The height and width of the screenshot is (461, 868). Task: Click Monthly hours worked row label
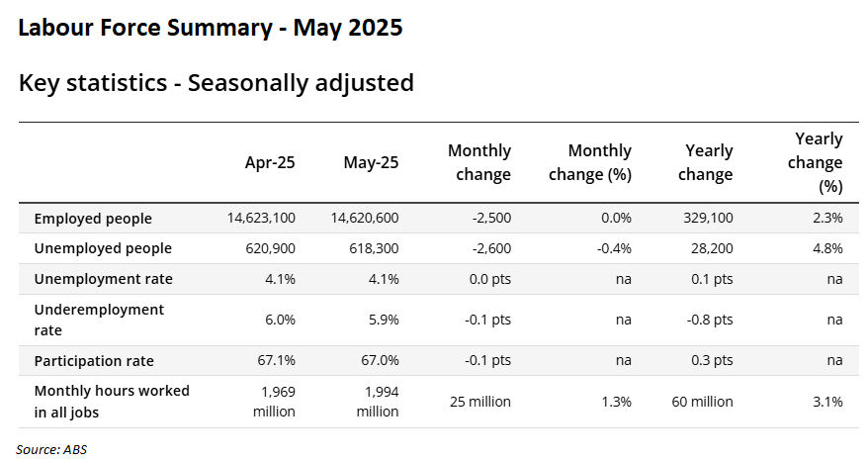(112, 401)
